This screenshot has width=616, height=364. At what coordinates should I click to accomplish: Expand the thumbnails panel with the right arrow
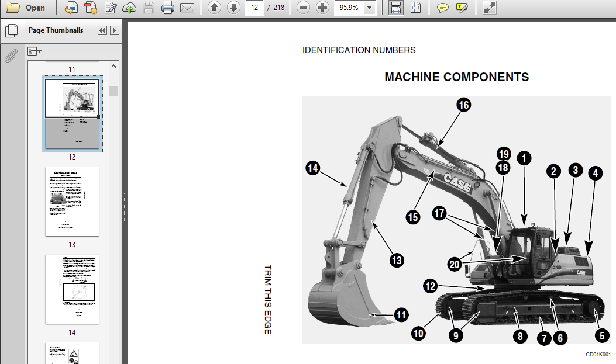115,30
